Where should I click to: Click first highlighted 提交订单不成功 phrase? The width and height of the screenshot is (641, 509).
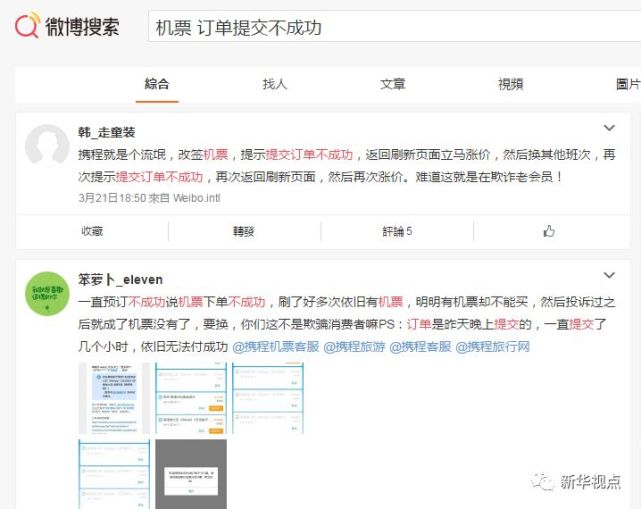309,155
